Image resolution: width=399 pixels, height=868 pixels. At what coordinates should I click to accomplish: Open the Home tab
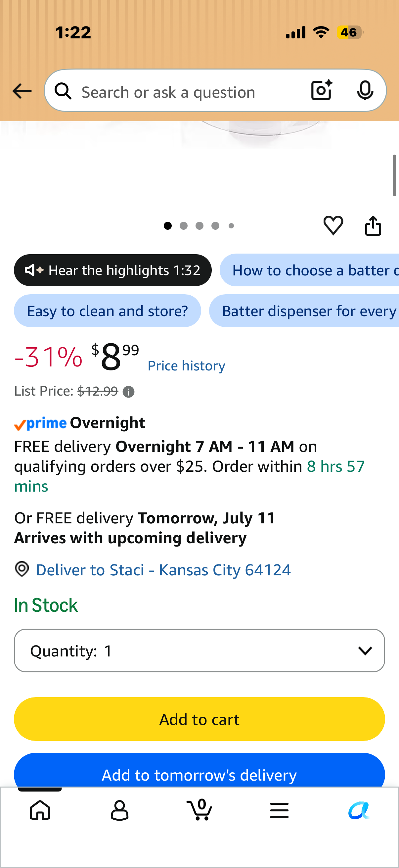(40, 810)
